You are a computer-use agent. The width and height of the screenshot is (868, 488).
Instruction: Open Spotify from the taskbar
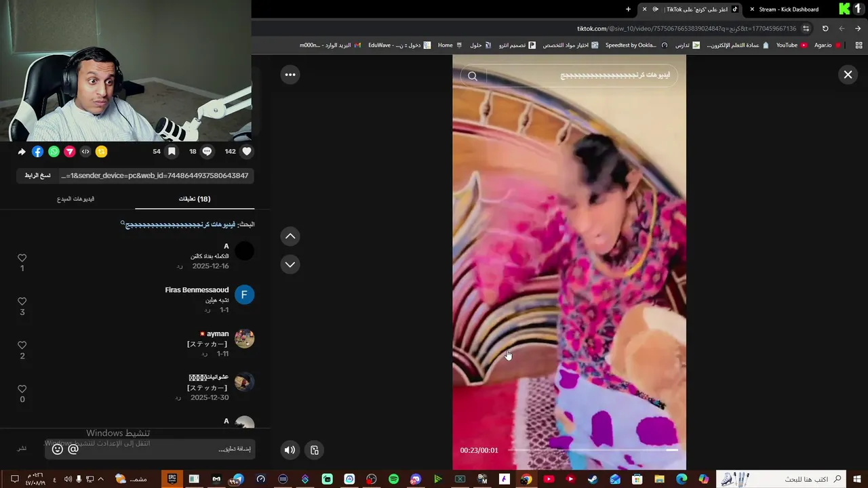tap(393, 479)
